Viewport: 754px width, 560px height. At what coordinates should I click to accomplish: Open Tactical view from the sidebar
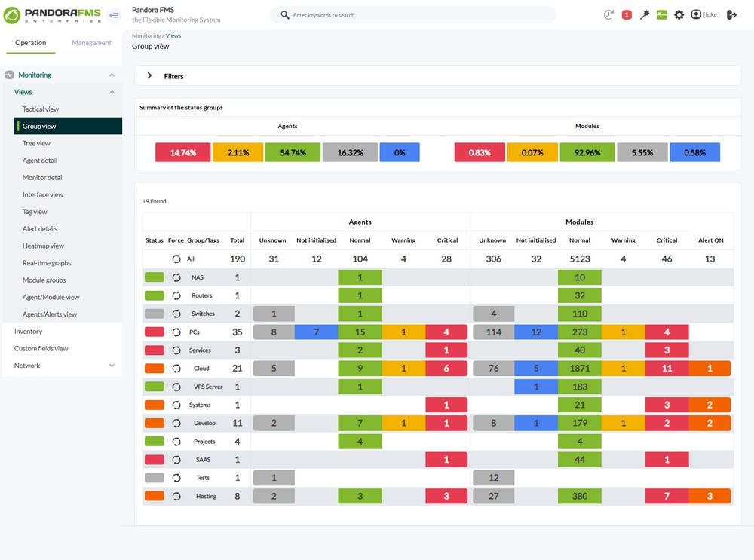click(41, 109)
